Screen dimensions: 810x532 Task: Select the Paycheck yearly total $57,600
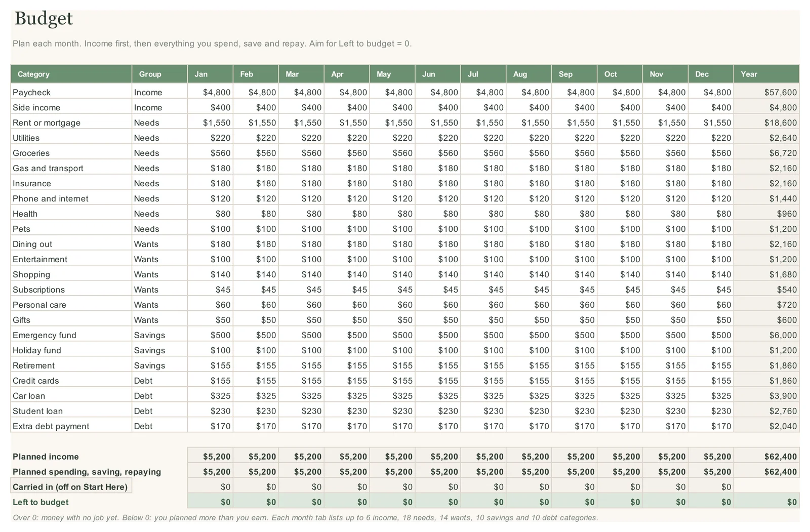[x=766, y=92]
